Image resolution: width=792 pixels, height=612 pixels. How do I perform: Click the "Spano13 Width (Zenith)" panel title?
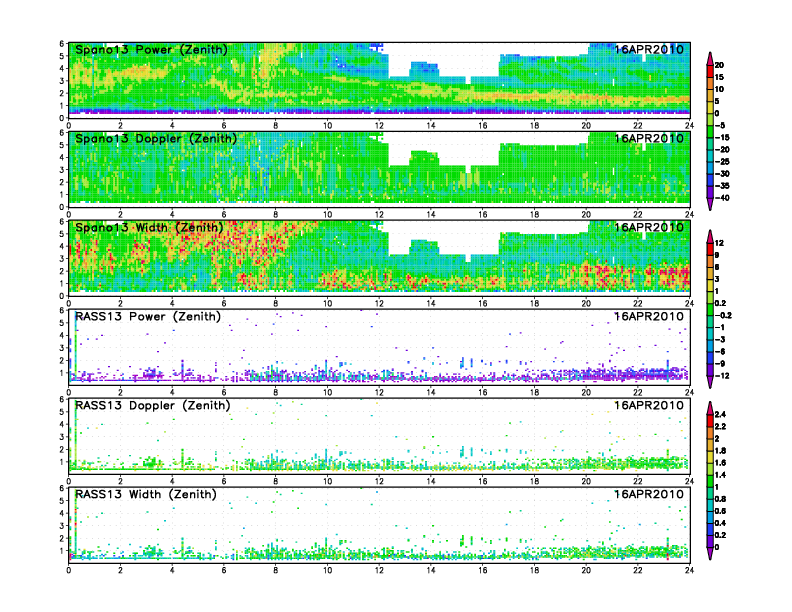(x=149, y=227)
